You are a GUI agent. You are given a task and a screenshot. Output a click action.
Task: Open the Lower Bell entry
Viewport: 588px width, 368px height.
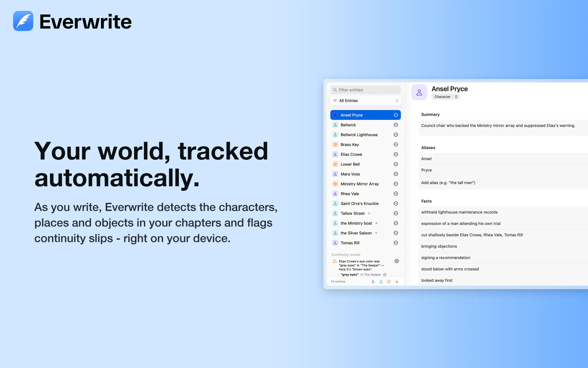coord(365,164)
